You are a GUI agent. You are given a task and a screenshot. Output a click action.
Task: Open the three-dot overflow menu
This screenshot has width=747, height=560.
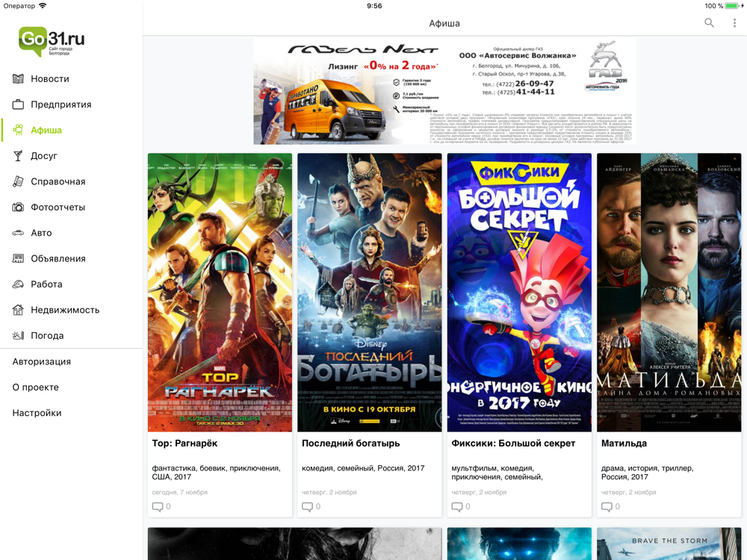(x=734, y=23)
